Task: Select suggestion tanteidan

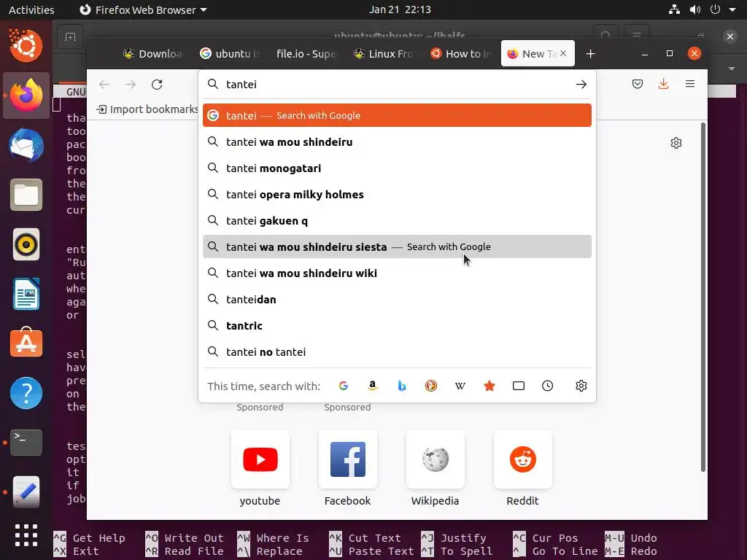Action: coord(397,300)
